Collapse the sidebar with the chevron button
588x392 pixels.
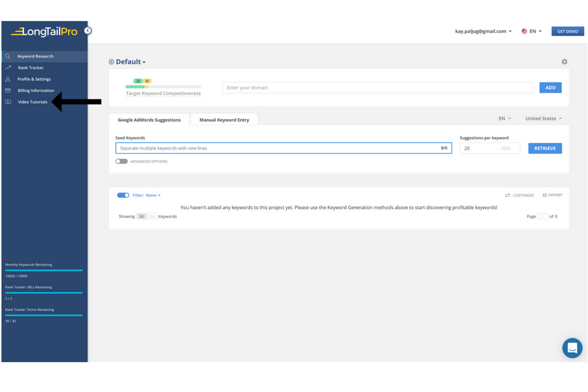pyautogui.click(x=88, y=31)
